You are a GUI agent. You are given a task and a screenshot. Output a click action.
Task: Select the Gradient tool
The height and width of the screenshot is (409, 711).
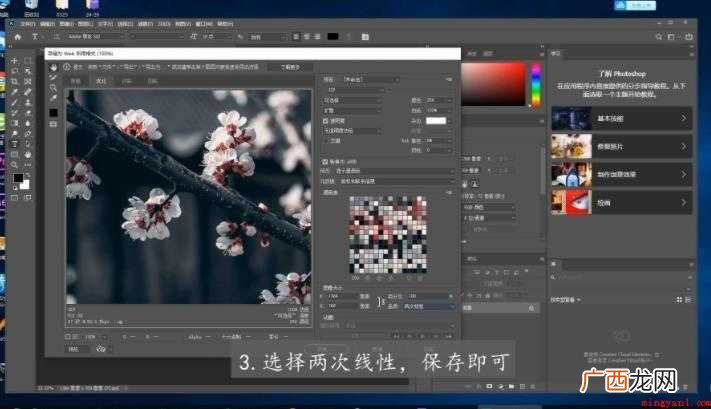pyautogui.click(x=15, y=123)
